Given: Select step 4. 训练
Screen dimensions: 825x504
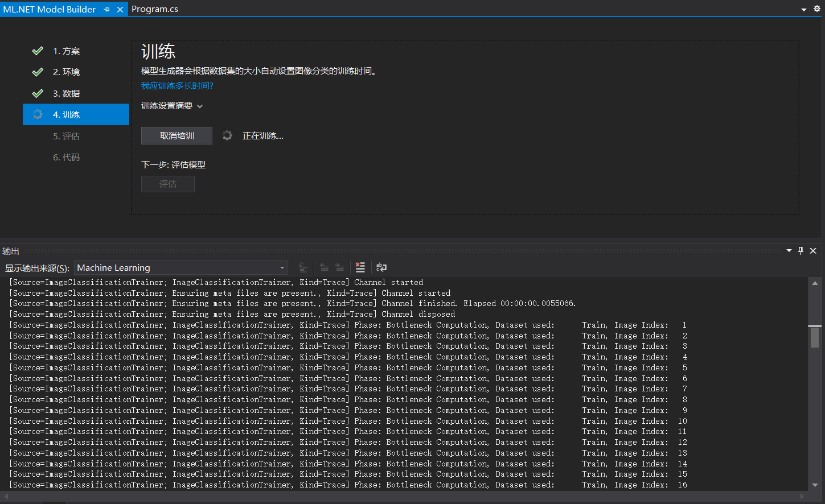Looking at the screenshot, I should (76, 114).
